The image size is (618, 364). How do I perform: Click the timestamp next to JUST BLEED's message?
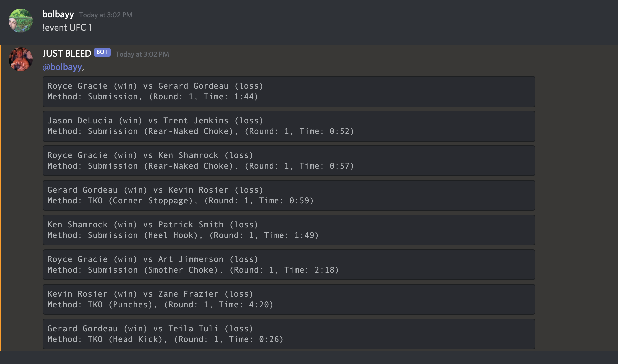point(142,54)
